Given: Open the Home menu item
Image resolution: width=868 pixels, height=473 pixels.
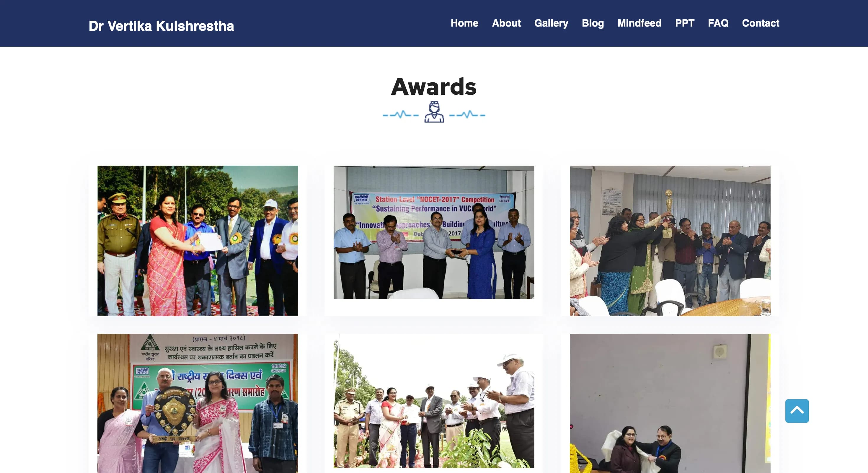Looking at the screenshot, I should tap(464, 23).
